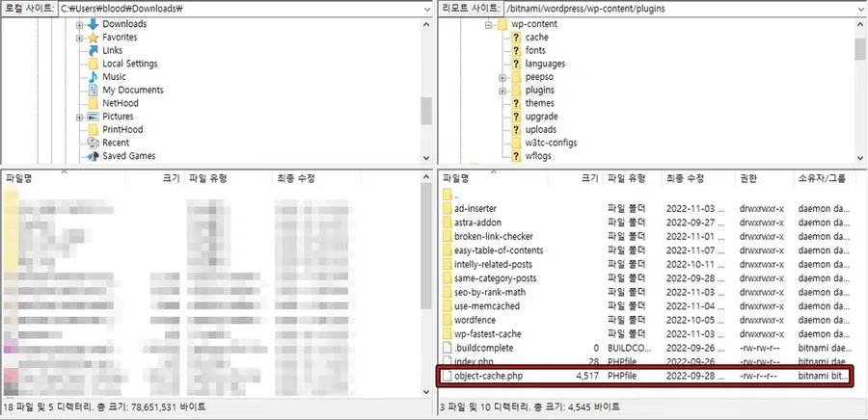Select the Pictures folder icon

[93, 117]
